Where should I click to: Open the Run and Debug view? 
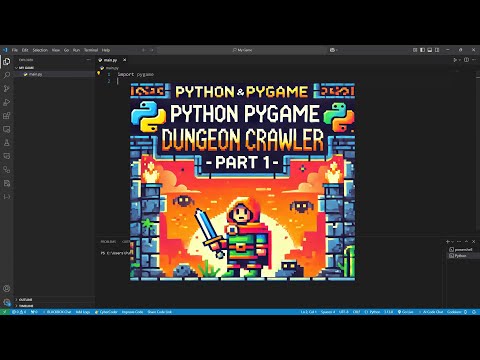click(x=7, y=102)
